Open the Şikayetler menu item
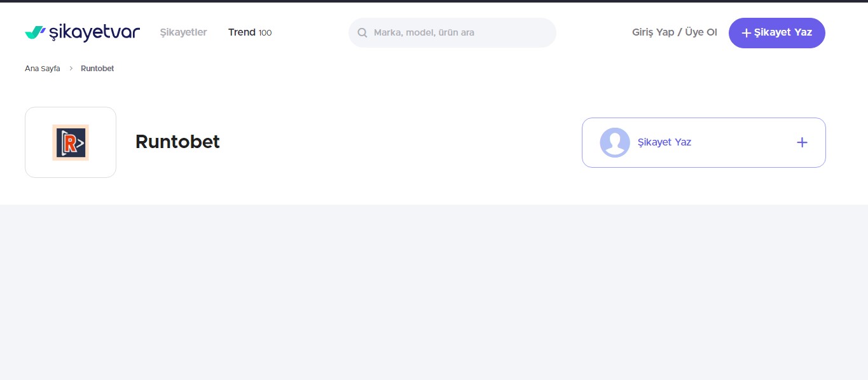This screenshot has width=868, height=380. point(183,32)
